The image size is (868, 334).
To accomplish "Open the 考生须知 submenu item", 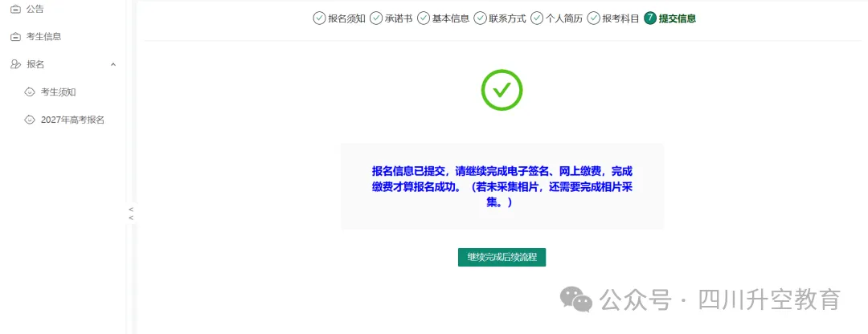I will click(x=58, y=92).
